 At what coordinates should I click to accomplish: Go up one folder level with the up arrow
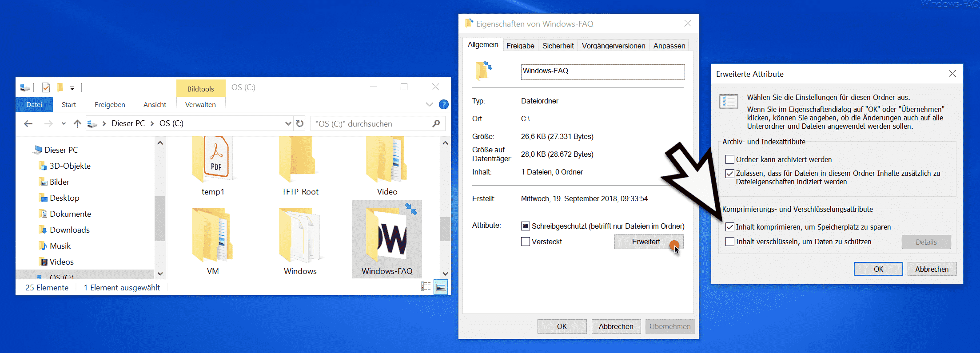point(77,123)
